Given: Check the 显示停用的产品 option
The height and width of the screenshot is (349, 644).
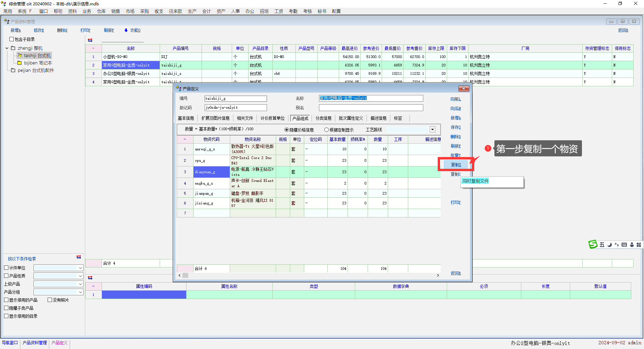Looking at the screenshot, I should tap(6, 300).
